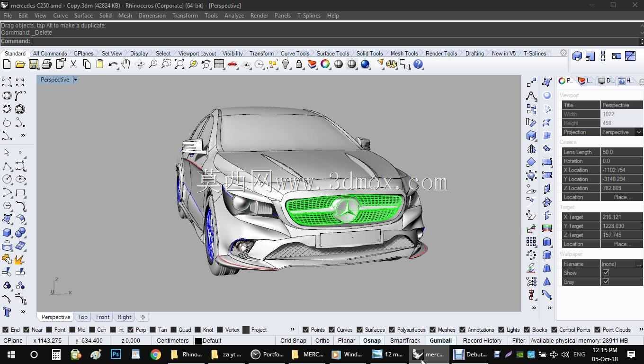The image size is (644, 364).
Task: Open Chrome from the Windows taskbar
Action: tap(156, 355)
